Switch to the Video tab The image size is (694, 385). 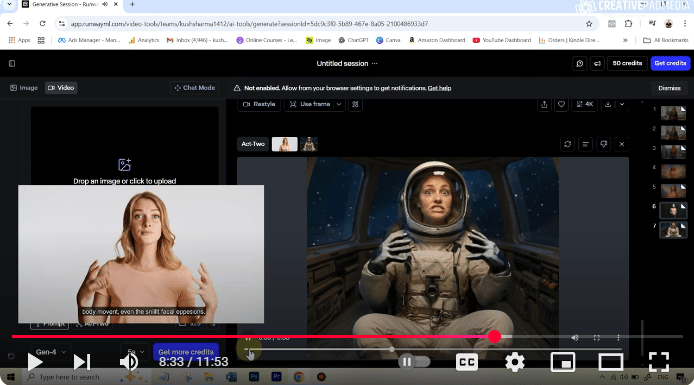coord(61,88)
